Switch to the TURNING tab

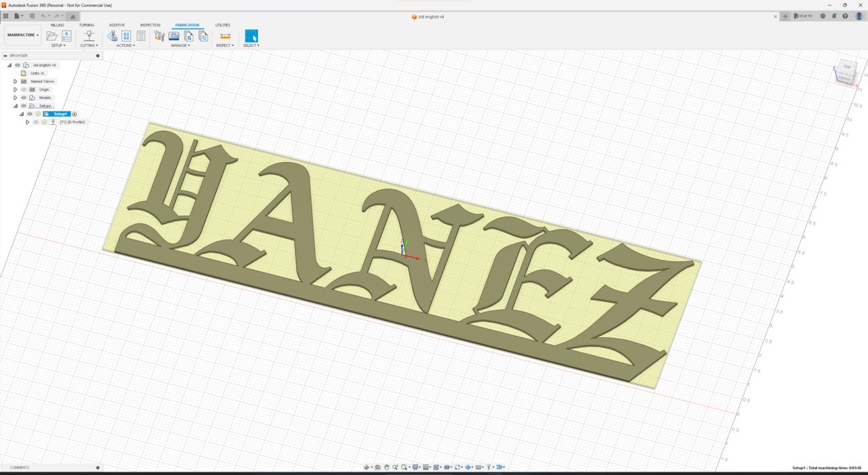(86, 25)
